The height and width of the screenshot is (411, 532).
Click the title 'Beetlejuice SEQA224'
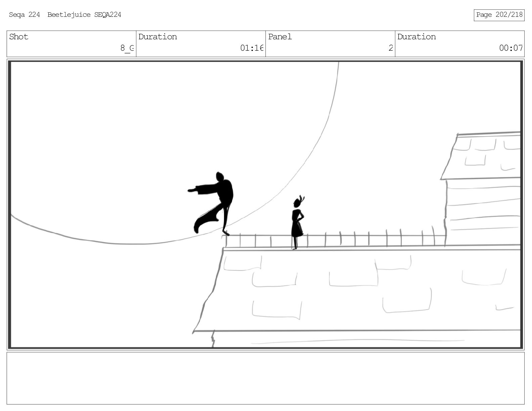84,15
